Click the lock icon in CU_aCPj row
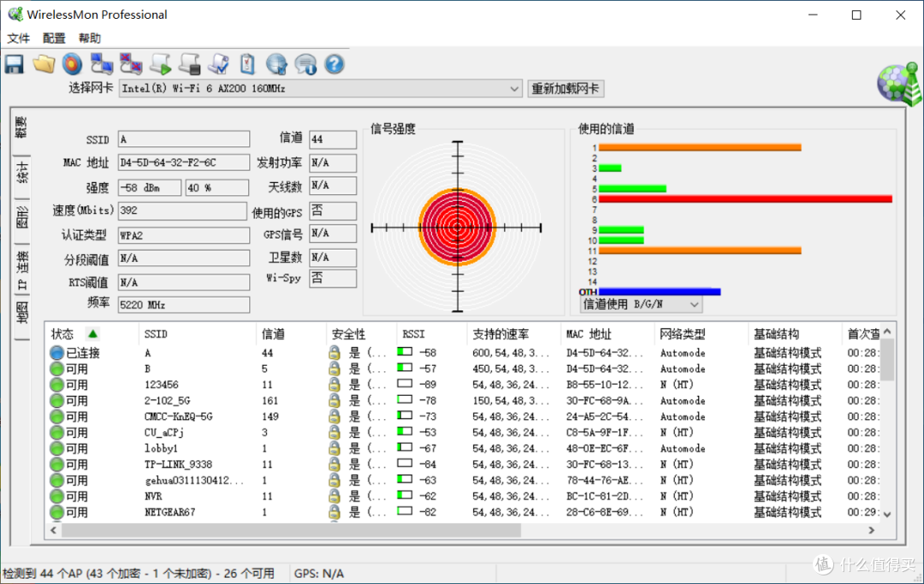The image size is (924, 584). tap(335, 432)
